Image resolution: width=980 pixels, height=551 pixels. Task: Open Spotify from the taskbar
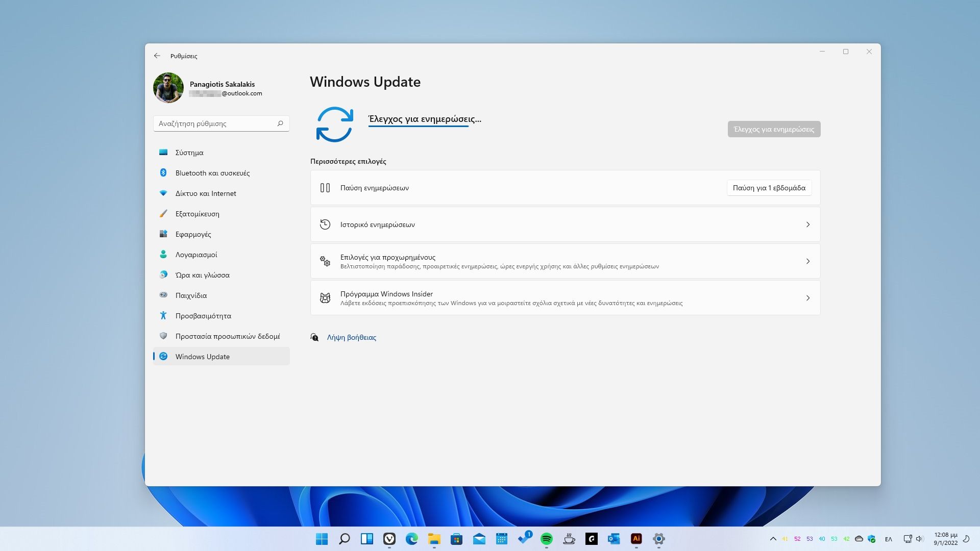click(546, 539)
